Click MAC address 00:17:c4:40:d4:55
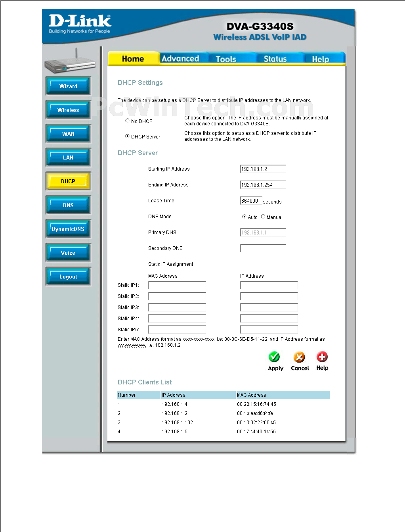Image resolution: width=405 pixels, height=532 pixels. (256, 432)
